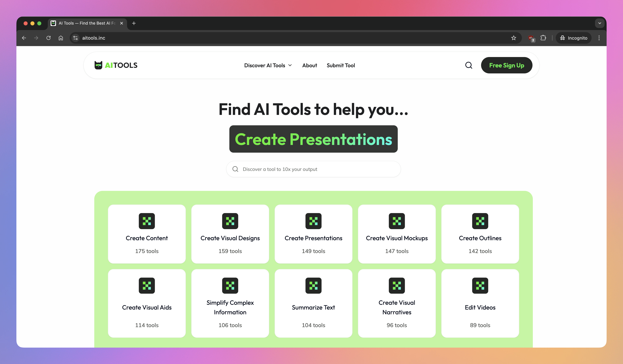Bookmark the page via the star icon
Screen dimensions: 623x364
(x=514, y=38)
